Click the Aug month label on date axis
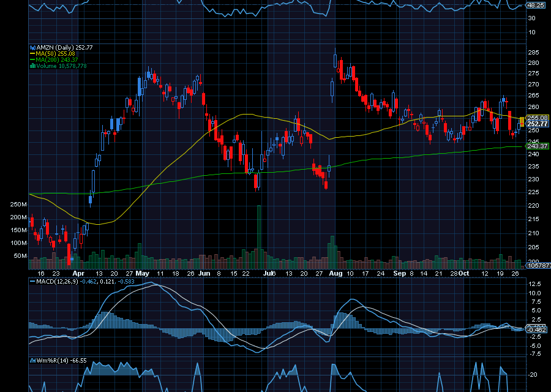 click(x=335, y=274)
